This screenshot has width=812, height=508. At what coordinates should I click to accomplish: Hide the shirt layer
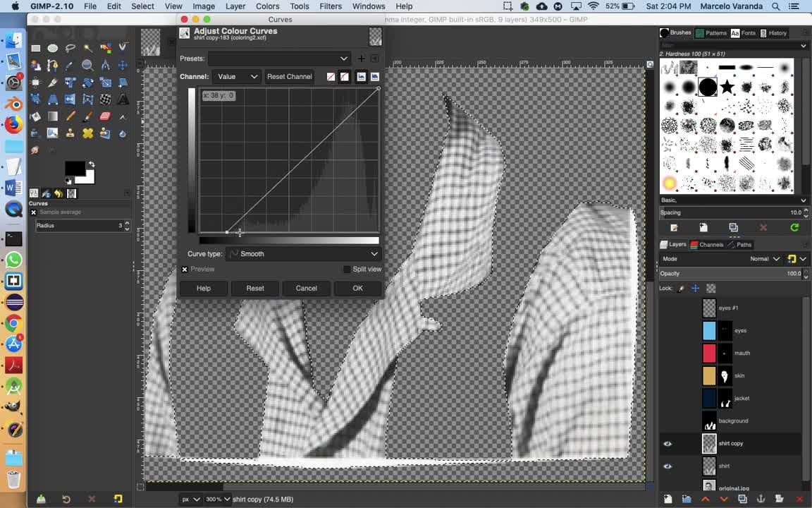click(x=667, y=466)
